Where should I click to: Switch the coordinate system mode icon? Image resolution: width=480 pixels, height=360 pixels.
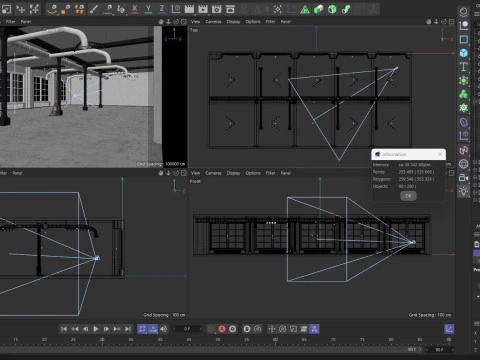(x=176, y=9)
